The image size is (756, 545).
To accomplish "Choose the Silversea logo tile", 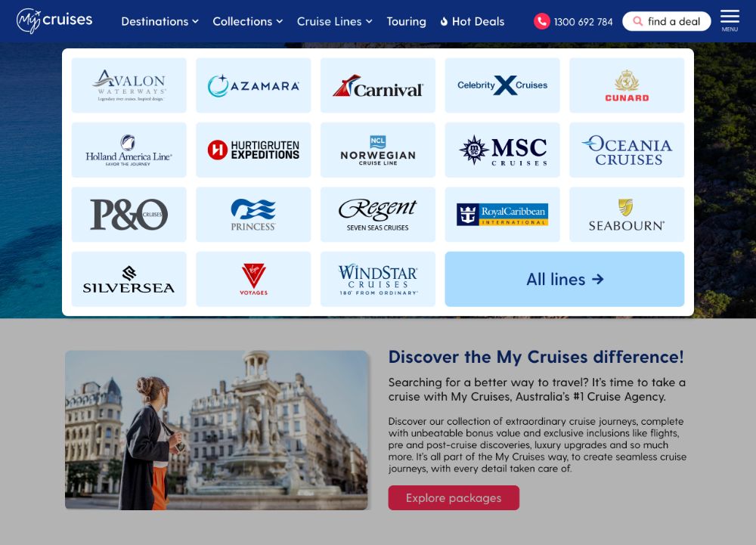I will coord(129,279).
